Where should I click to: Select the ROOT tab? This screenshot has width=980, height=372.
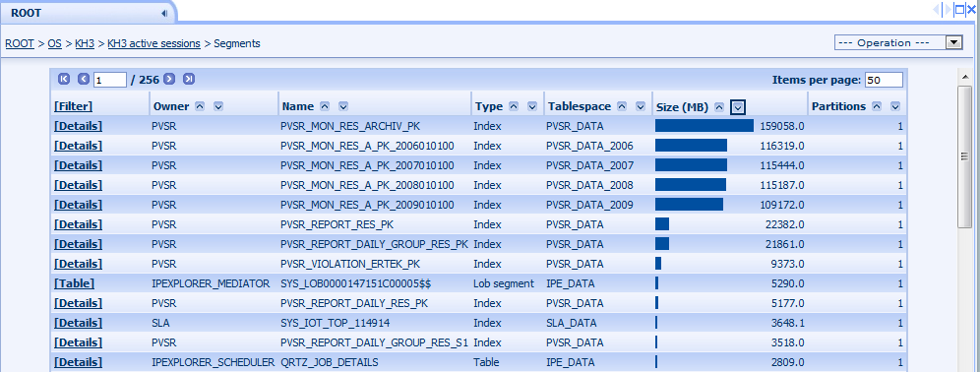pos(27,13)
